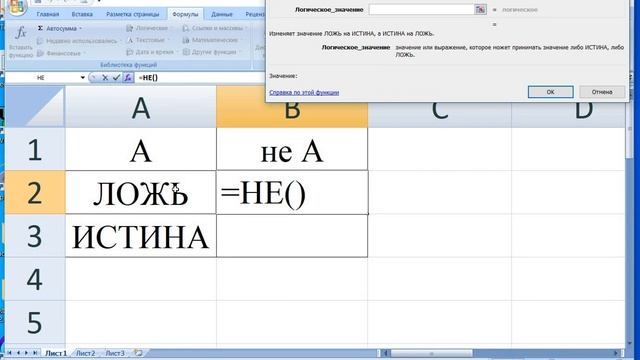Go to last sheet navigation arrow
Image resolution: width=640 pixels, height=360 pixels.
(36, 353)
